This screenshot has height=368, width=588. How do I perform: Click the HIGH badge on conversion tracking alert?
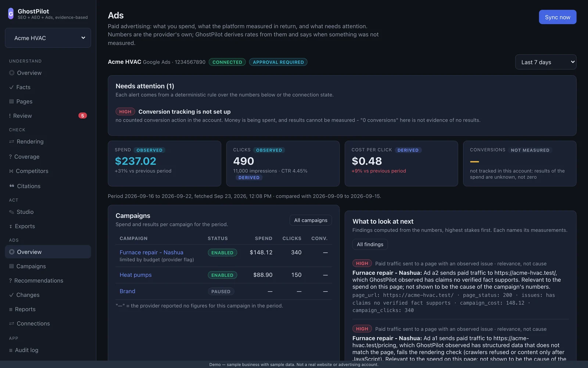click(125, 112)
